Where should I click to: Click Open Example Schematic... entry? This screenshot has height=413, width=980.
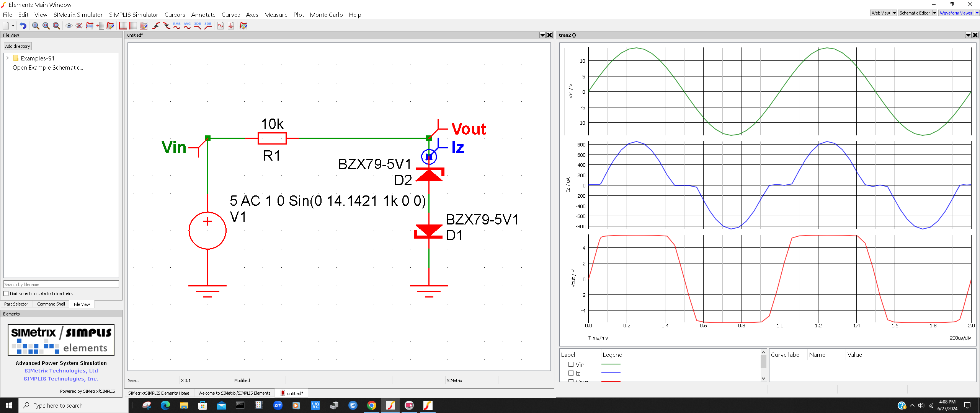coord(48,68)
